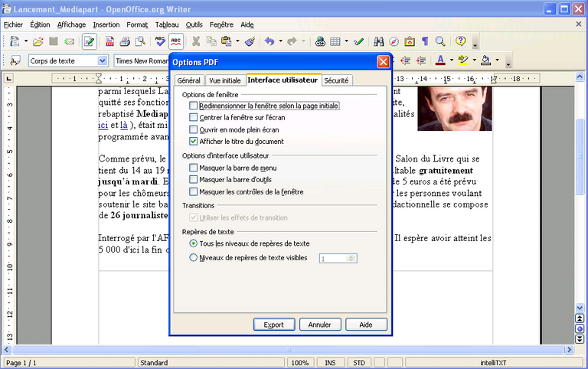The width and height of the screenshot is (588, 369).
Task: Open the Corps de texte style dropdown
Action: click(103, 60)
